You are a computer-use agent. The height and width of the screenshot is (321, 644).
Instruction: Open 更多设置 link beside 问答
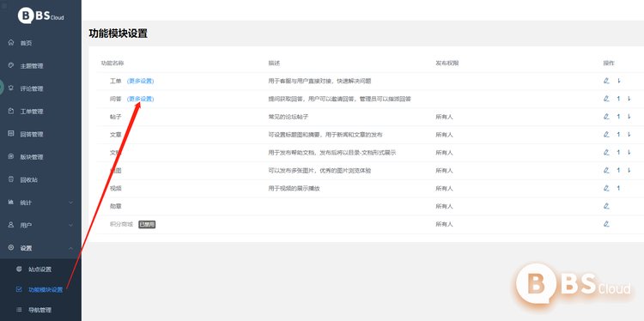[x=141, y=99]
